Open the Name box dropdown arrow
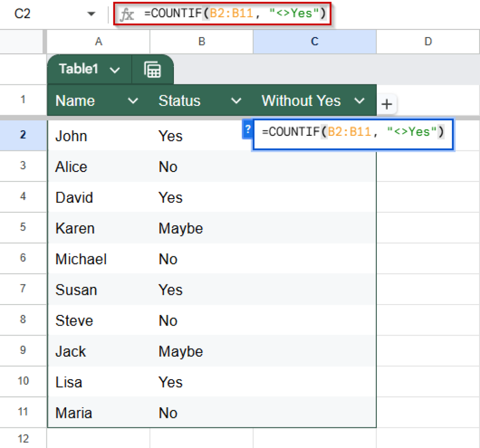Screen dimensions: 480x448 click(90, 13)
